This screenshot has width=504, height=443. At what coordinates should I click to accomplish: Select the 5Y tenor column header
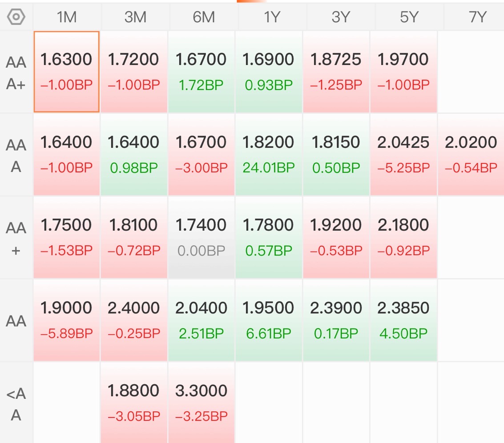click(409, 17)
